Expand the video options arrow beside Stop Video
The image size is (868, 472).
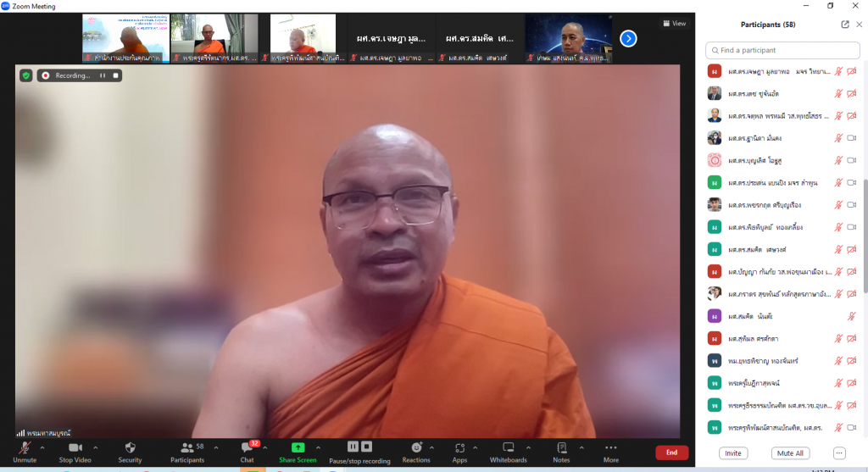click(x=95, y=447)
